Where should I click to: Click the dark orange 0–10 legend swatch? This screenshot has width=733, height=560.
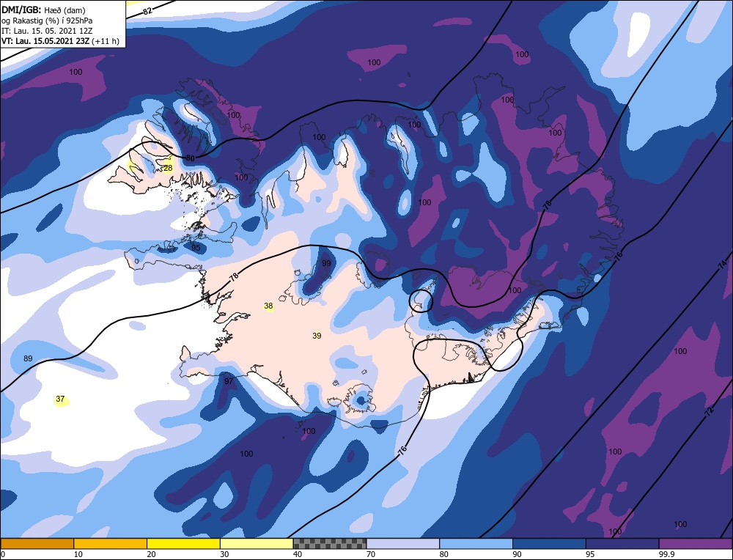click(37, 543)
